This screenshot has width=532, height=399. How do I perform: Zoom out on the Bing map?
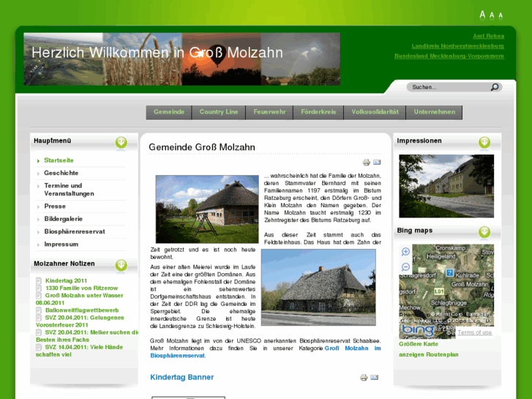[x=405, y=267]
